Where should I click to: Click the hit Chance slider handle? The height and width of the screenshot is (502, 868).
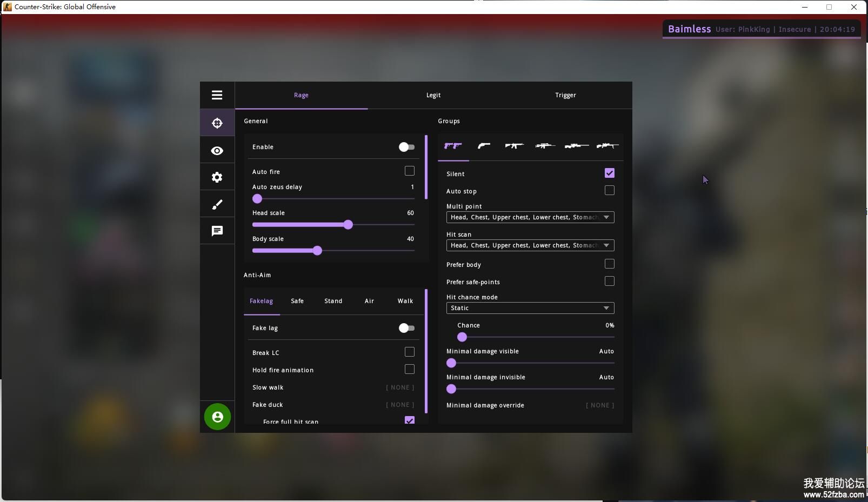(462, 337)
